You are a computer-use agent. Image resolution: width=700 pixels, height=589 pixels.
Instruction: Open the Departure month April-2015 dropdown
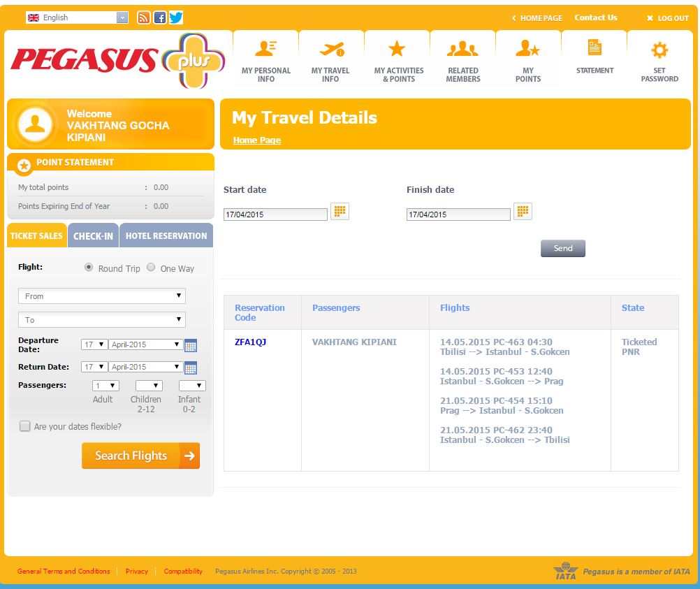[145, 344]
